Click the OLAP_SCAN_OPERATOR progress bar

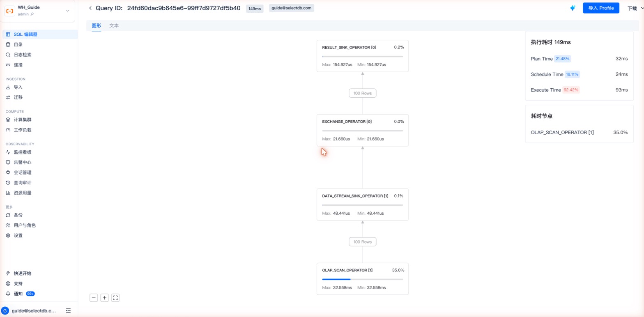(363, 279)
